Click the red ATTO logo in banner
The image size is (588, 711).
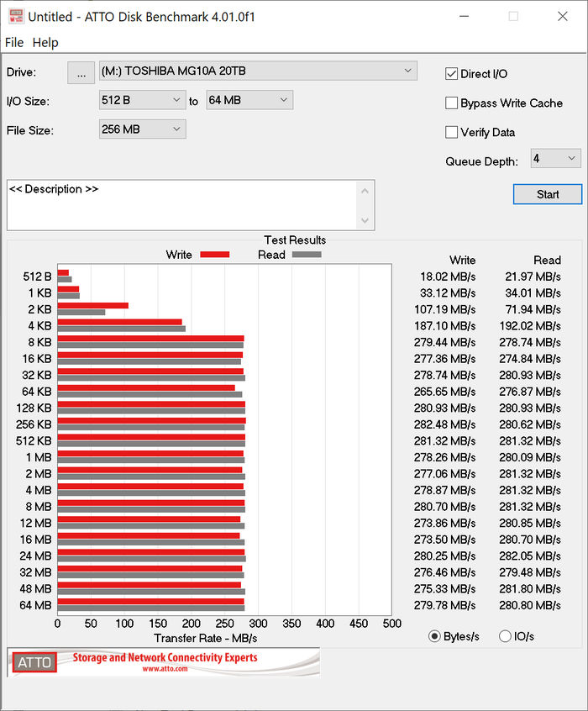click(x=34, y=662)
